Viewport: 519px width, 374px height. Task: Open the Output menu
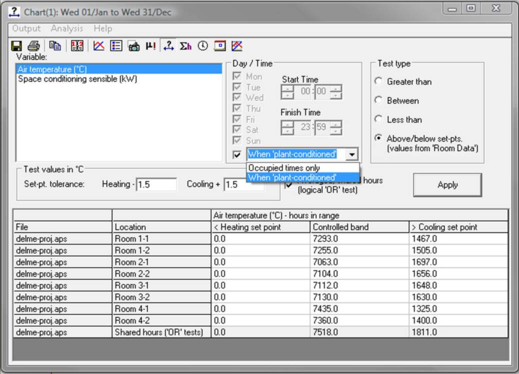click(x=26, y=29)
